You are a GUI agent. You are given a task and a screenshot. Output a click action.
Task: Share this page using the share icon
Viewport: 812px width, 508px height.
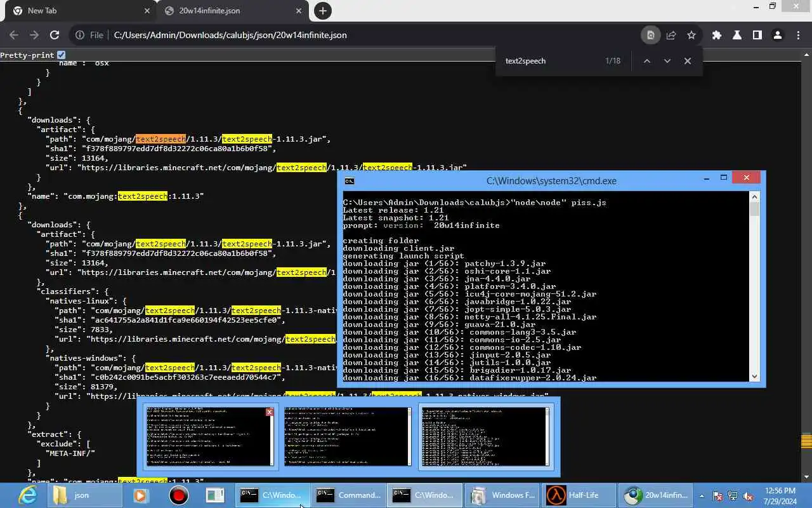point(671,35)
